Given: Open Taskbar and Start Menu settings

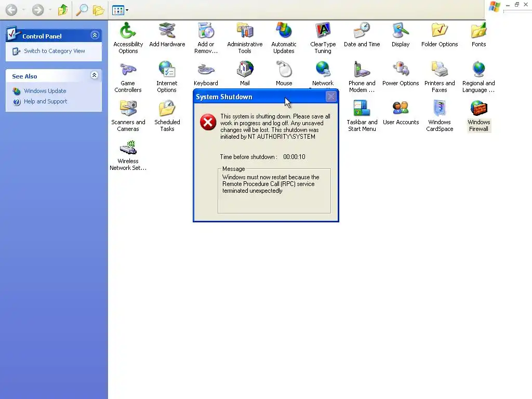Looking at the screenshot, I should click(362, 116).
